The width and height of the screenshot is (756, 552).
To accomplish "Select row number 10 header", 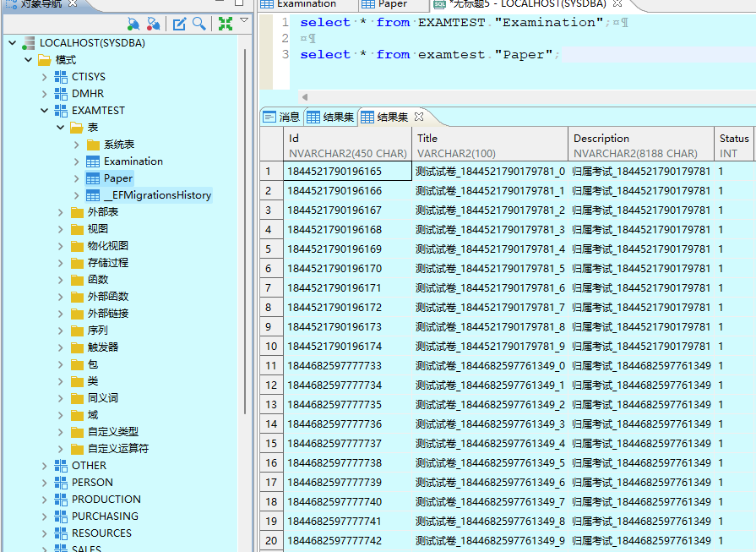I will tap(271, 346).
